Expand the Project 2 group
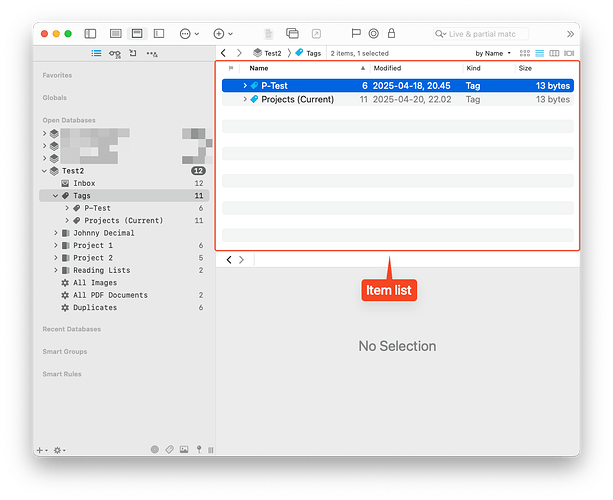Screen dimensions: 613x500 [56, 258]
